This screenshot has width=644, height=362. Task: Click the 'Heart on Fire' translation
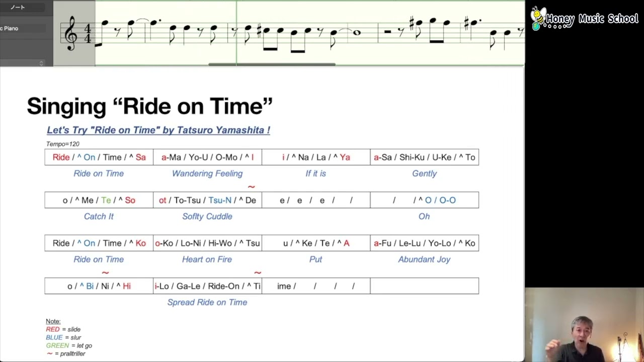pyautogui.click(x=207, y=259)
